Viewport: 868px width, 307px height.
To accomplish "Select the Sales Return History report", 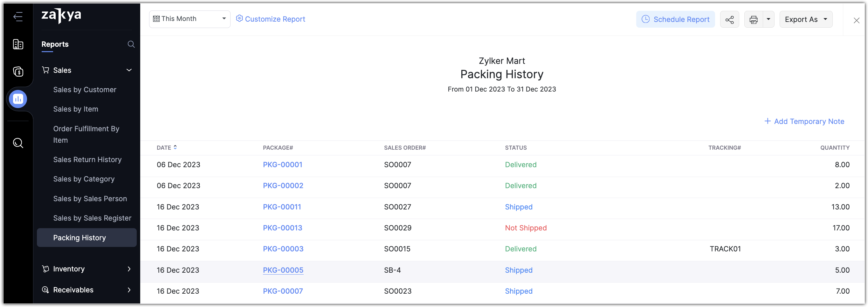I will [x=87, y=160].
